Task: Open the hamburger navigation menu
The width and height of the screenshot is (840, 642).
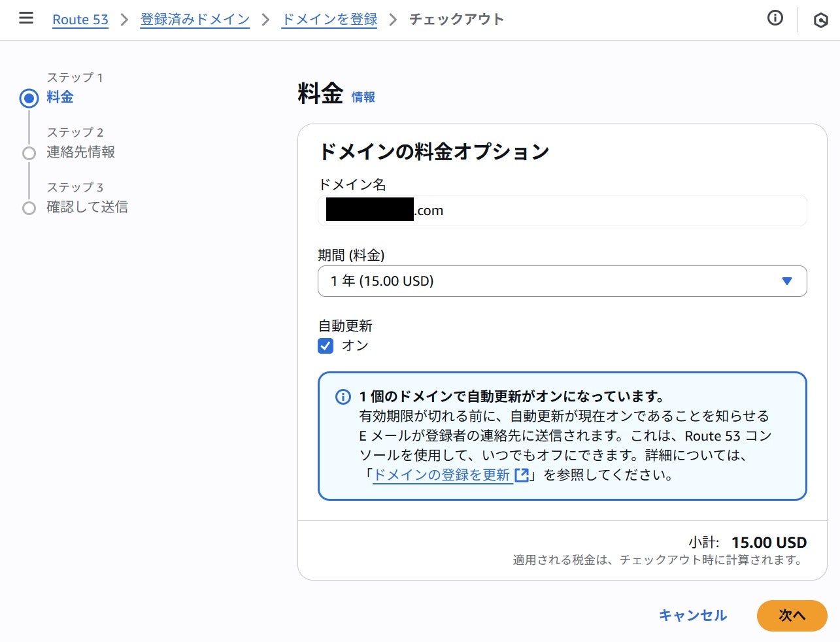Action: (x=26, y=18)
